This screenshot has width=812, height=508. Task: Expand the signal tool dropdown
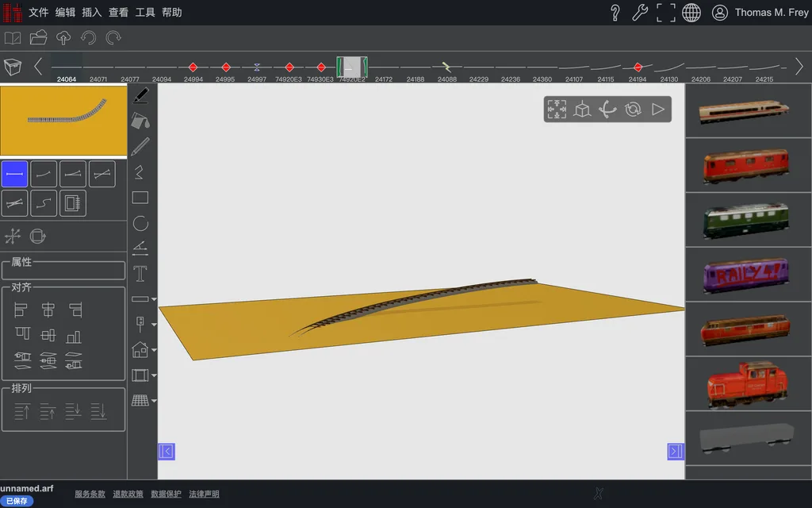[154, 325]
